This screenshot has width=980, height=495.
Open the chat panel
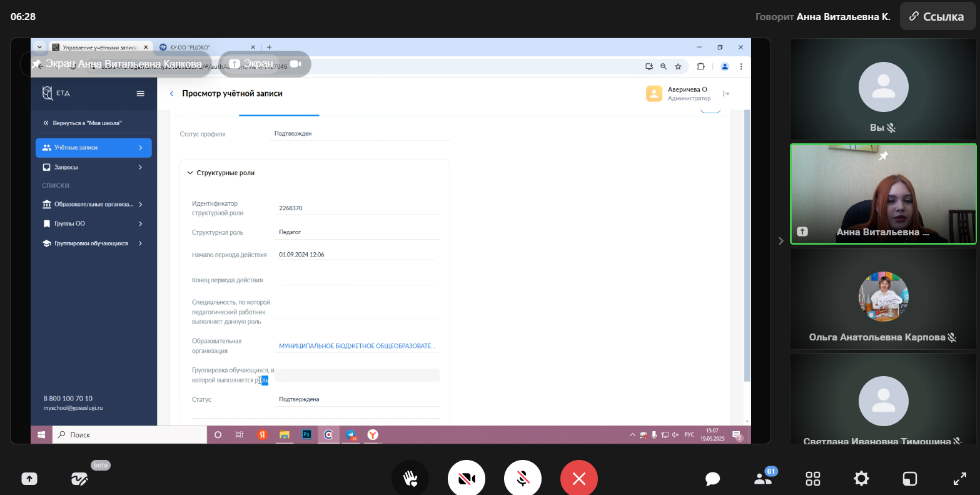point(712,479)
